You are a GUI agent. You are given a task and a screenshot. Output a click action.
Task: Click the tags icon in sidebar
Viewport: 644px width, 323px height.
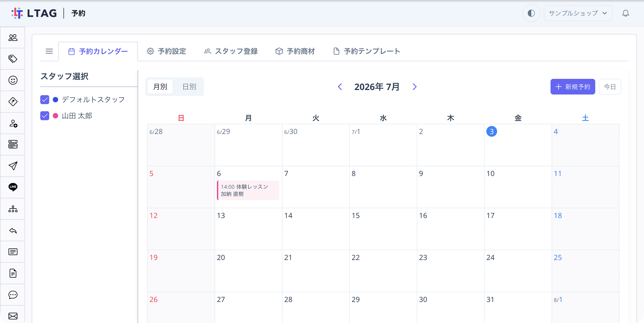point(13,59)
